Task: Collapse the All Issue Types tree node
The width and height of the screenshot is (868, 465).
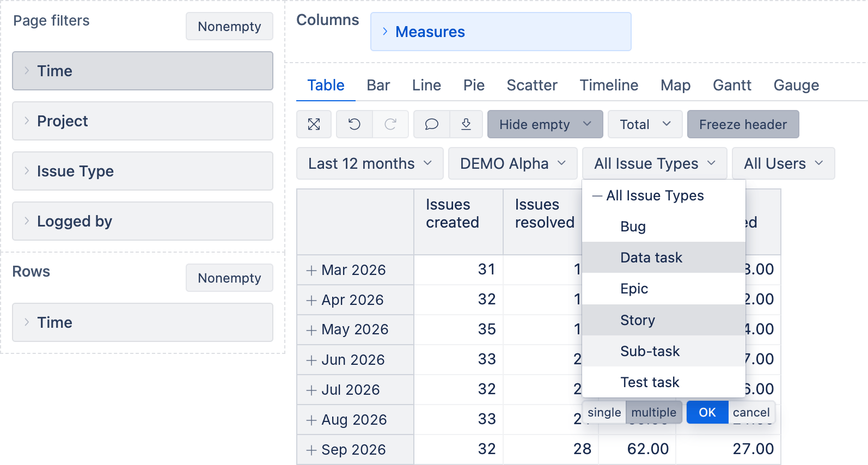Action: tap(597, 196)
